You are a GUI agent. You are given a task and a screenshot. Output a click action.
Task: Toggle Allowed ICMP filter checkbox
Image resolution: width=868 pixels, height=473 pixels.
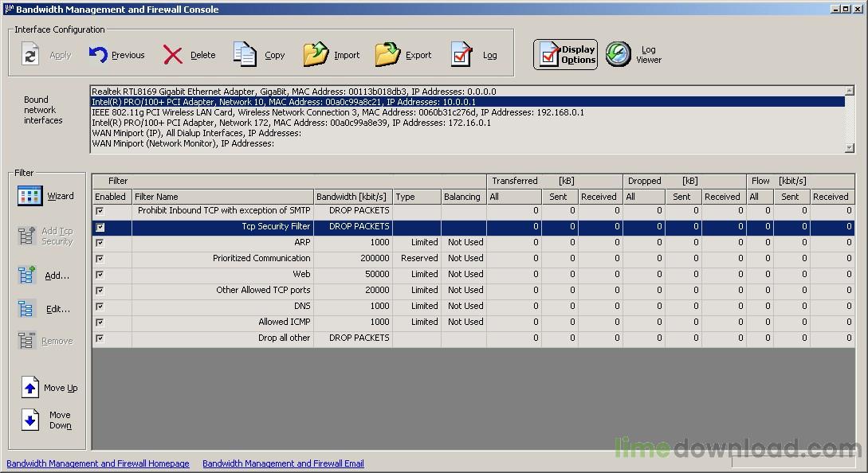(100, 322)
